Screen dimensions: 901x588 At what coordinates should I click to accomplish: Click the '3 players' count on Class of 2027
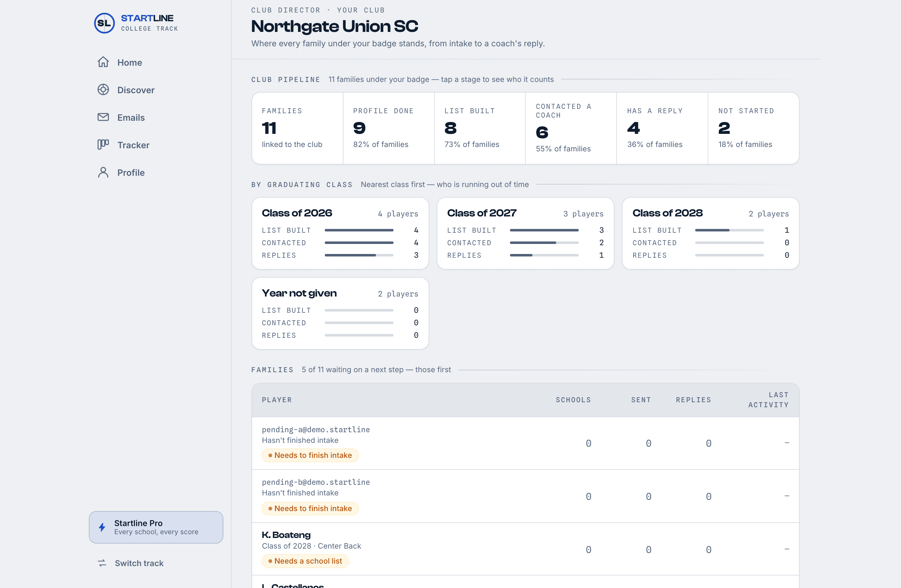click(x=583, y=214)
